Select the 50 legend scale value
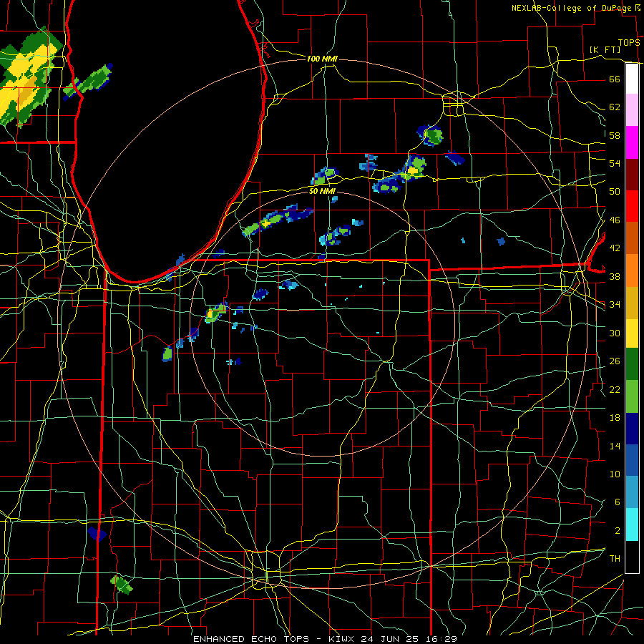The width and height of the screenshot is (644, 644). coord(615,192)
